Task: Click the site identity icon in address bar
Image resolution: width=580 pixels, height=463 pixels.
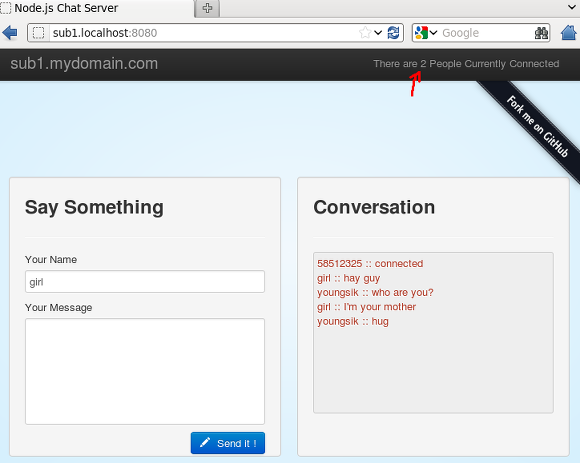Action: tap(38, 33)
